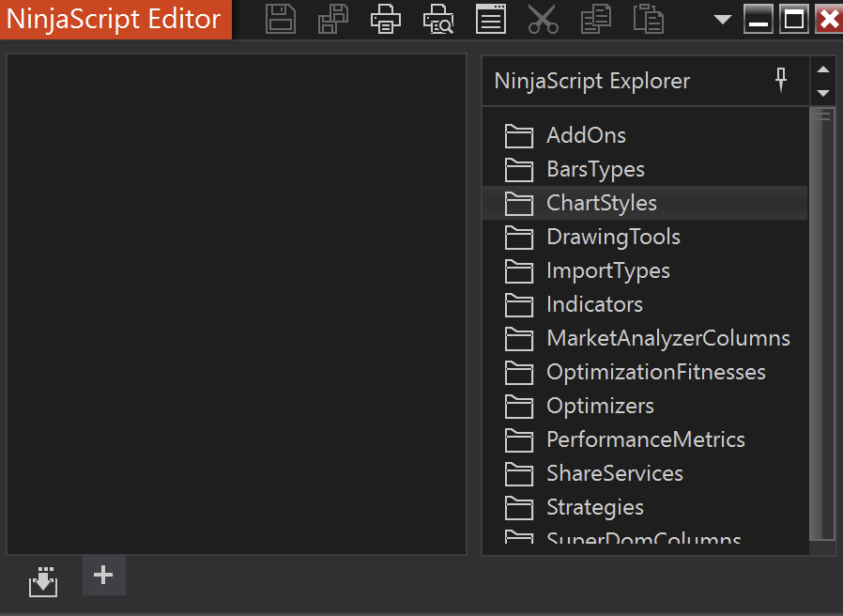Image resolution: width=843 pixels, height=616 pixels.
Task: Click the Print icon
Action: click(385, 19)
